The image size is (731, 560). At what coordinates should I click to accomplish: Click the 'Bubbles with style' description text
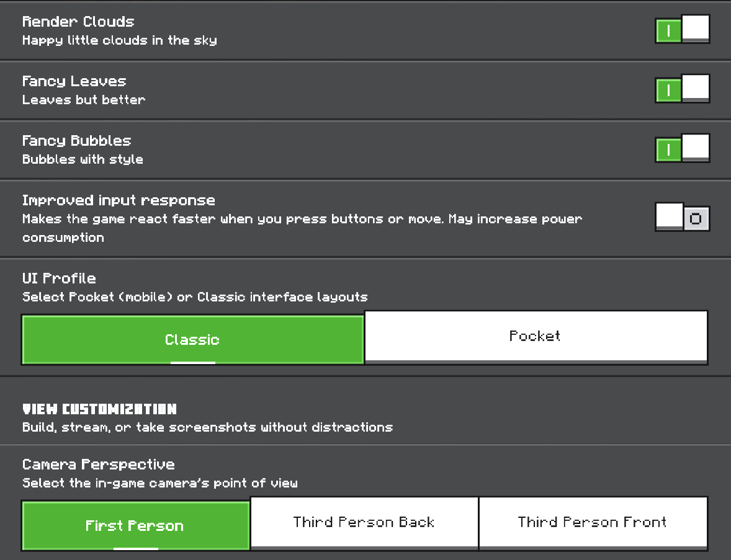coord(83,159)
